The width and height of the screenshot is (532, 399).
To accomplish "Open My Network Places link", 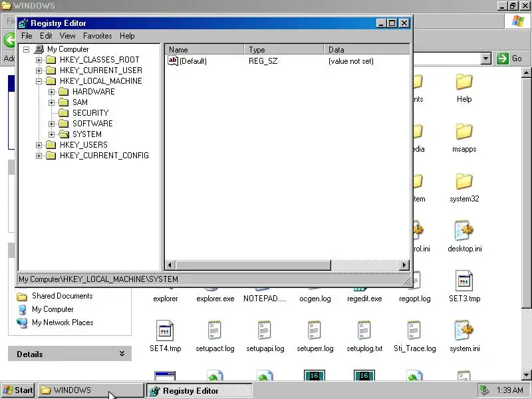I will 63,323.
